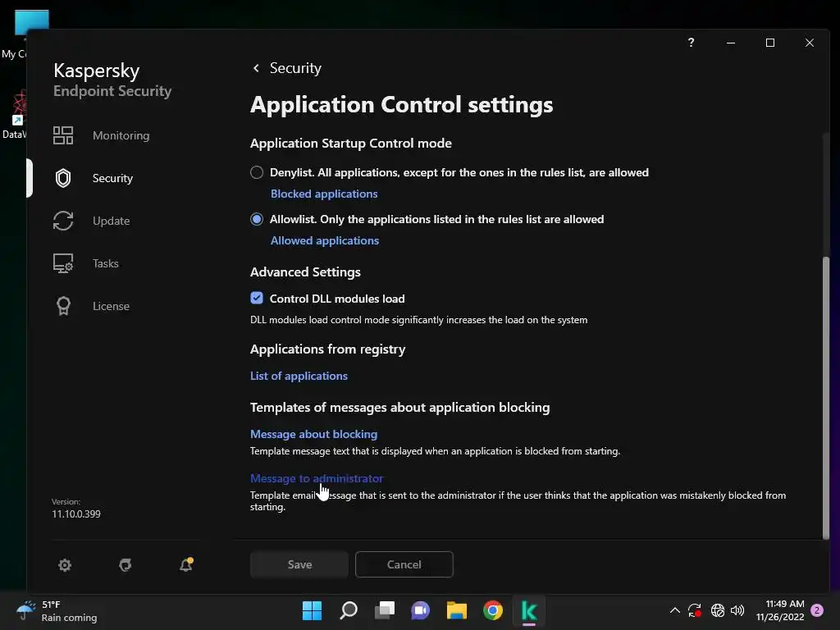840x630 pixels.
Task: Open the Tasks monitor icon
Action: point(63,263)
